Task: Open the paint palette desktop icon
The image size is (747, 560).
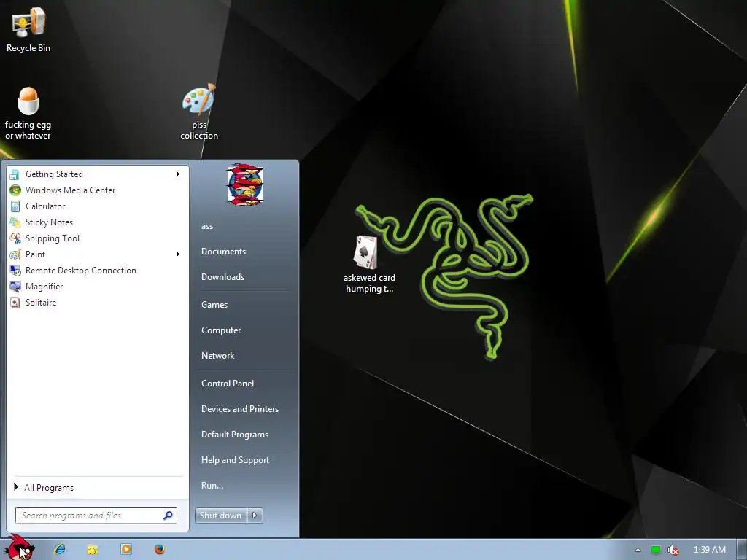Action: [199, 99]
